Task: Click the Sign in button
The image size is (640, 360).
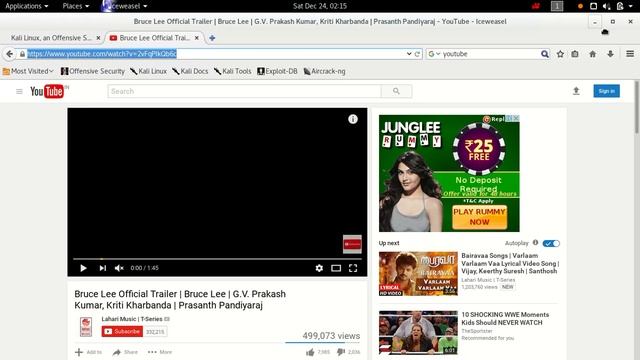Action: [607, 91]
